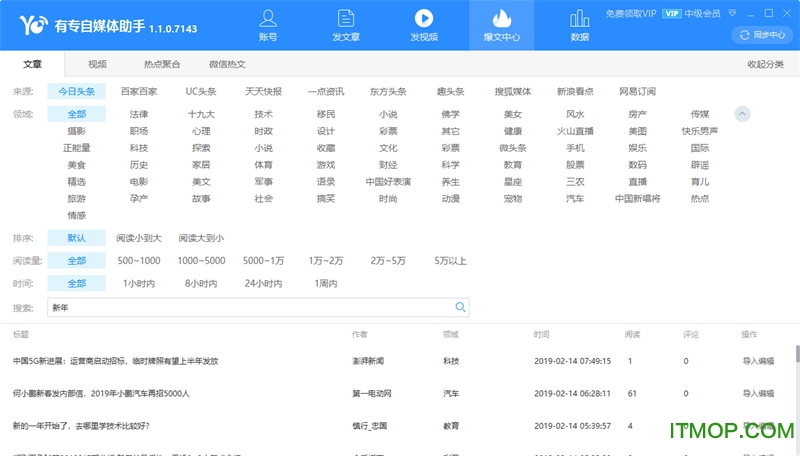Choose the 法律 field filter

pos(139,114)
